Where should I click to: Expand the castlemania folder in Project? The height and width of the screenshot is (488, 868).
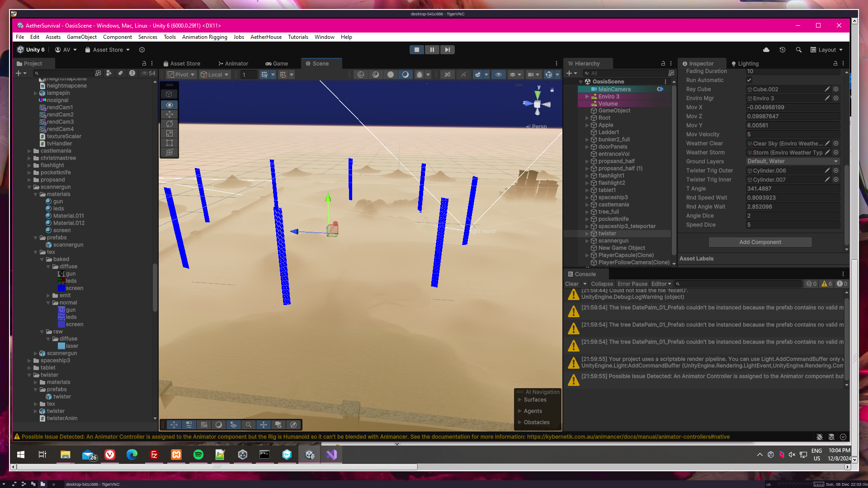[x=29, y=151]
